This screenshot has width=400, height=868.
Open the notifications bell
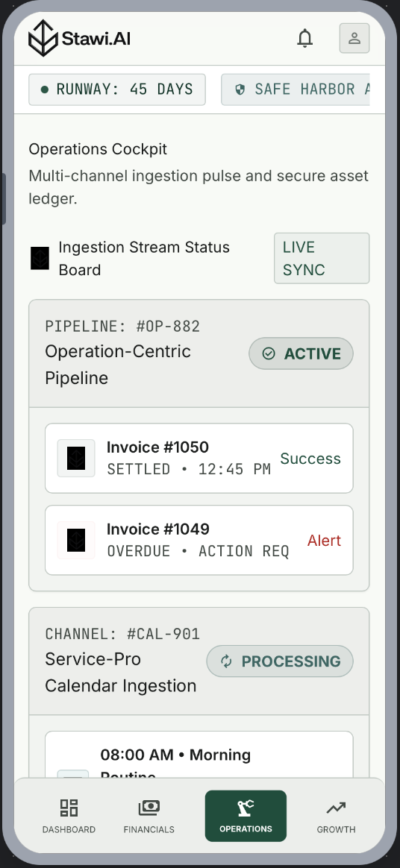coord(304,38)
